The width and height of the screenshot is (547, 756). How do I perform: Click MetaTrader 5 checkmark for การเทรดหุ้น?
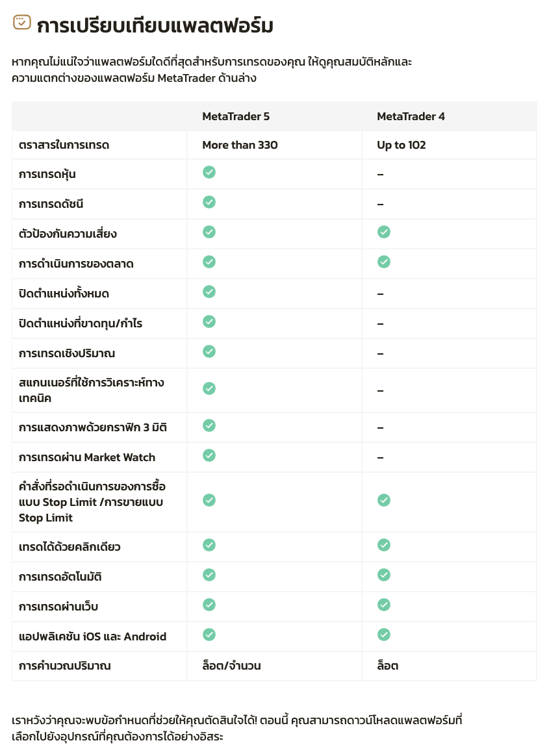click(209, 172)
